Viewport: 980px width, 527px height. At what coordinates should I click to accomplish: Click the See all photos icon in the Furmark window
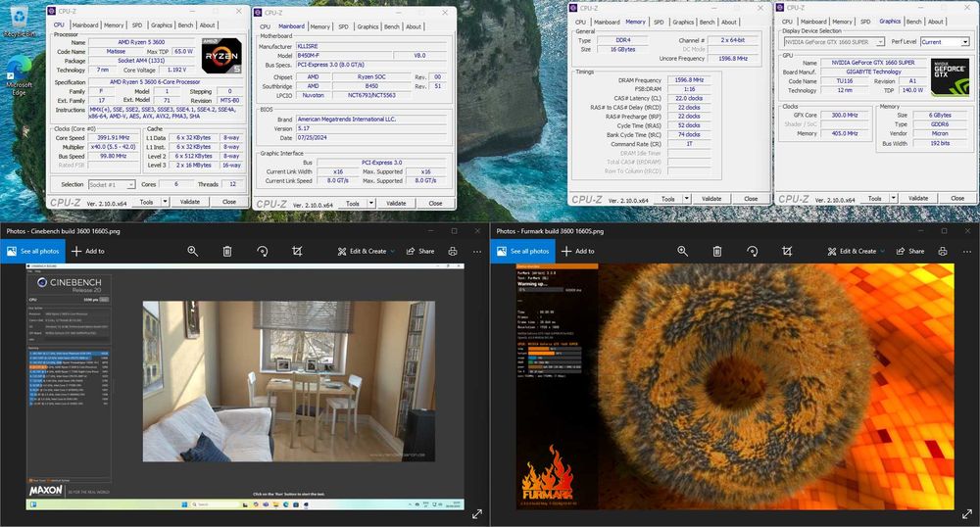pyautogui.click(x=502, y=251)
